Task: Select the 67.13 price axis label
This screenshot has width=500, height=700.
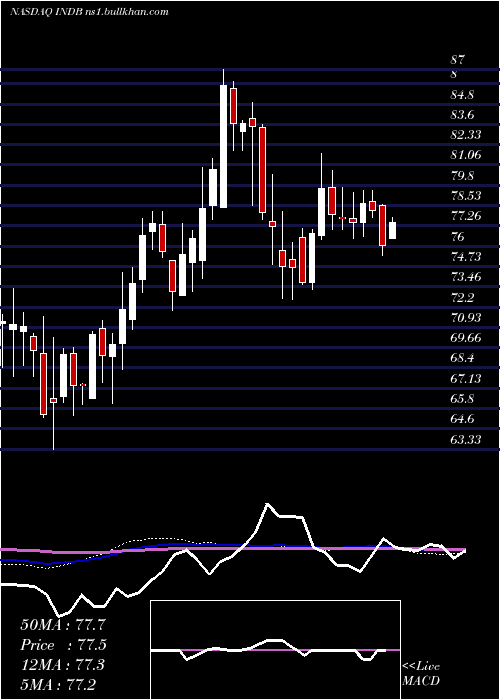Action: tap(466, 379)
